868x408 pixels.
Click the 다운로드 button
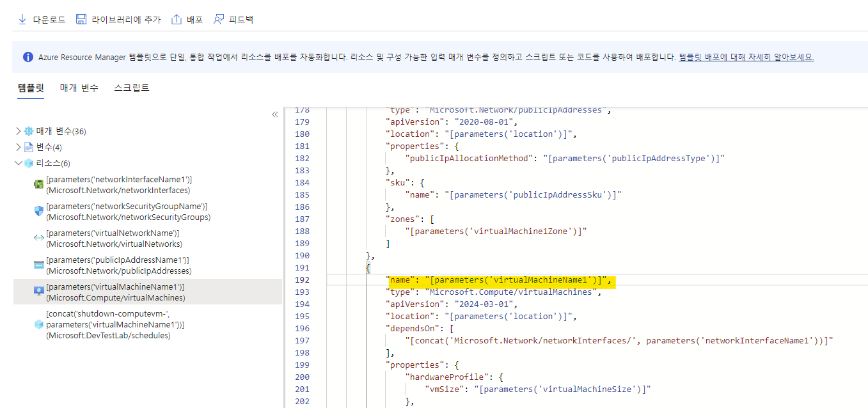pyautogui.click(x=42, y=19)
